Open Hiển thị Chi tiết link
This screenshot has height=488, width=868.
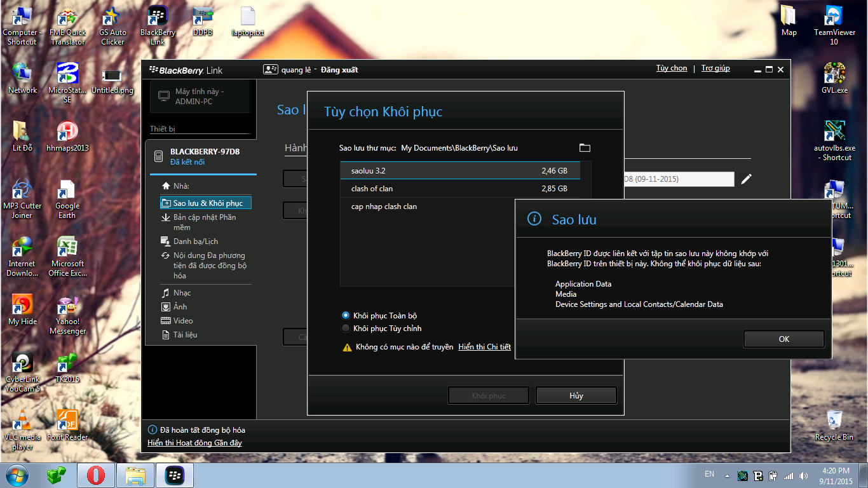coord(484,347)
